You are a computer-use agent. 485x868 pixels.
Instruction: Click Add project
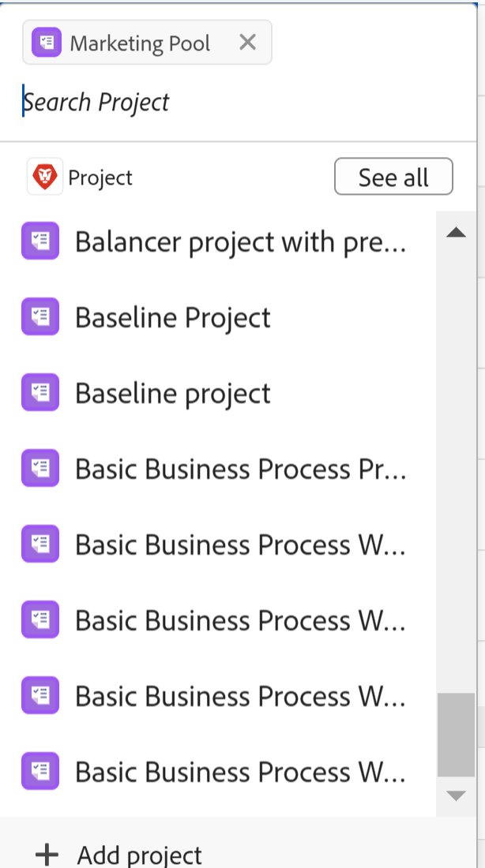138,855
